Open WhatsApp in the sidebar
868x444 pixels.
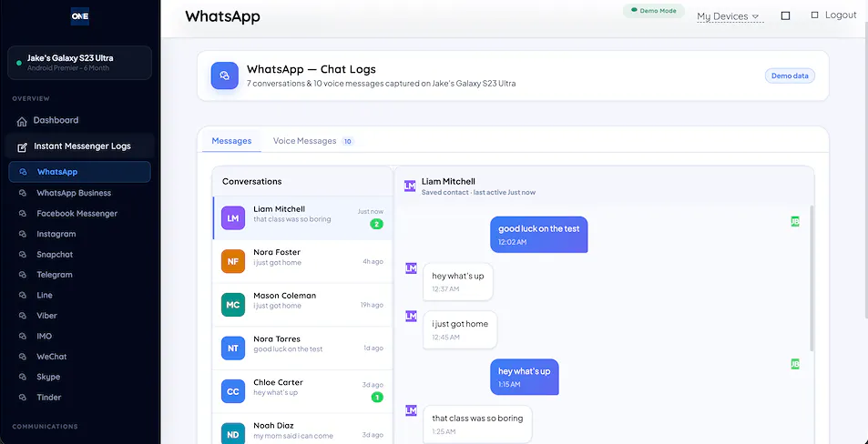tap(80, 172)
